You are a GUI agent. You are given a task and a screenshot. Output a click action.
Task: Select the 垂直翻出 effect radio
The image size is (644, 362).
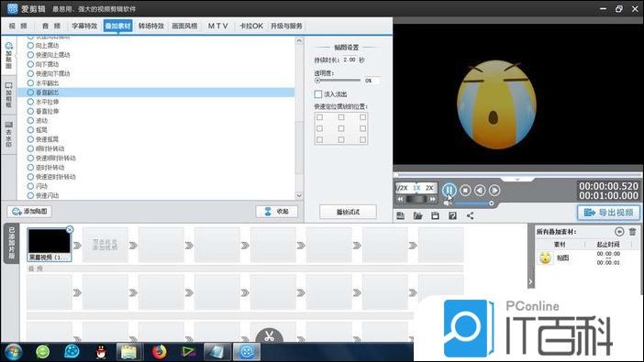click(30, 93)
